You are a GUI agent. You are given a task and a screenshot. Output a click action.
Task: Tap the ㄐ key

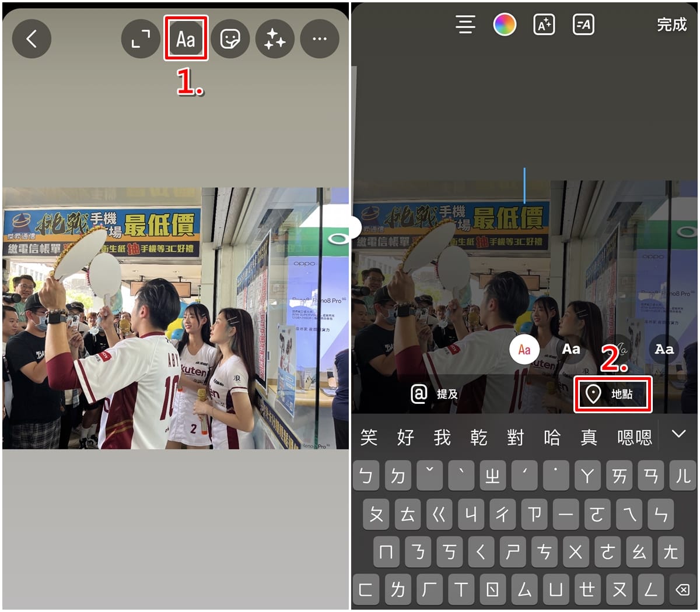pos(471,515)
